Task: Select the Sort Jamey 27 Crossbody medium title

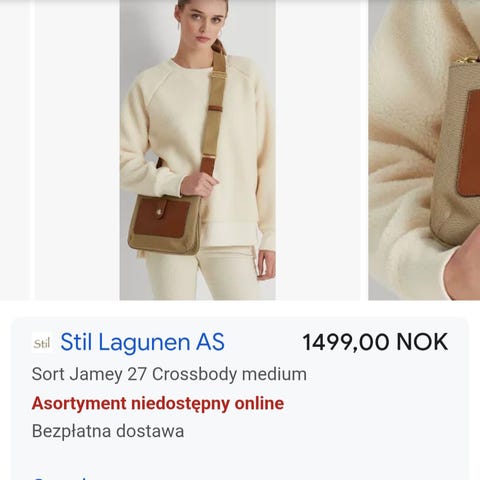Action: pos(169,374)
